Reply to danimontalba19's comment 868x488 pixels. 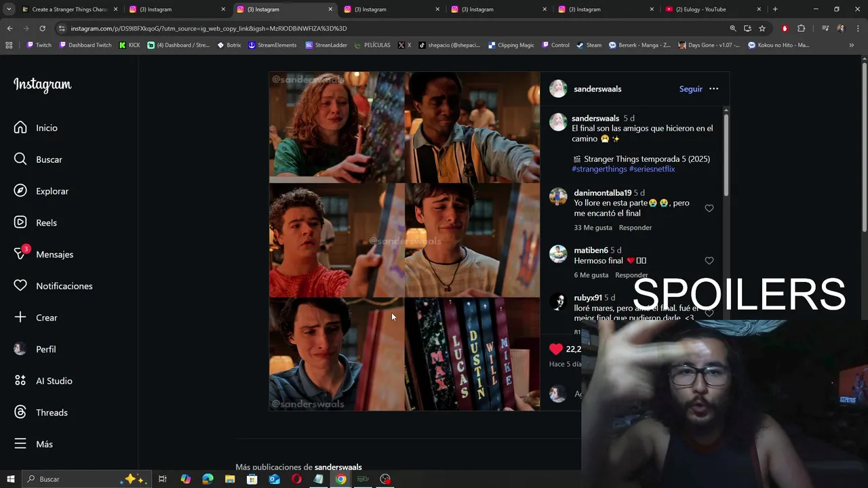tap(635, 228)
